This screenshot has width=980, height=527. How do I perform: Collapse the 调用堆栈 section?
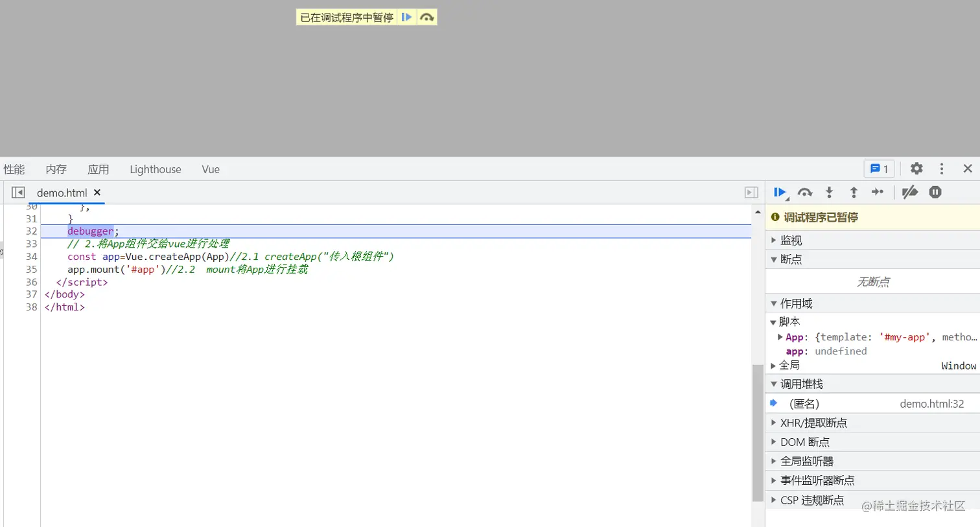coord(872,384)
